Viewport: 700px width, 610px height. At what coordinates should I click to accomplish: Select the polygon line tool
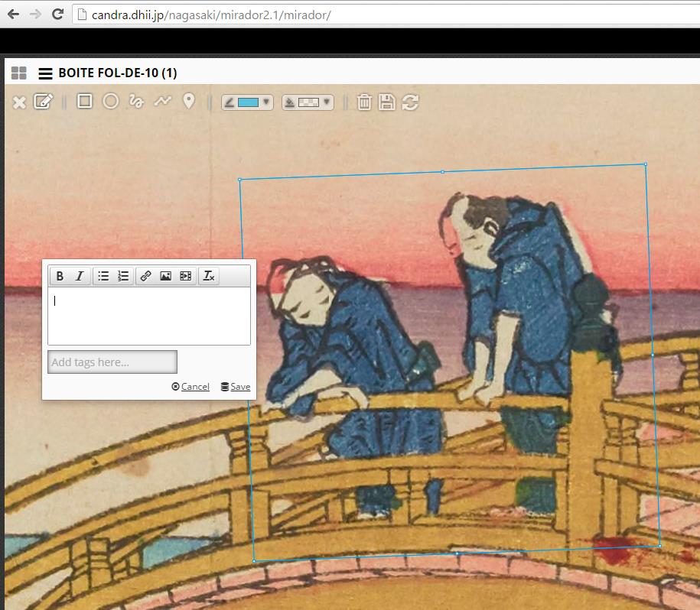pyautogui.click(x=162, y=101)
